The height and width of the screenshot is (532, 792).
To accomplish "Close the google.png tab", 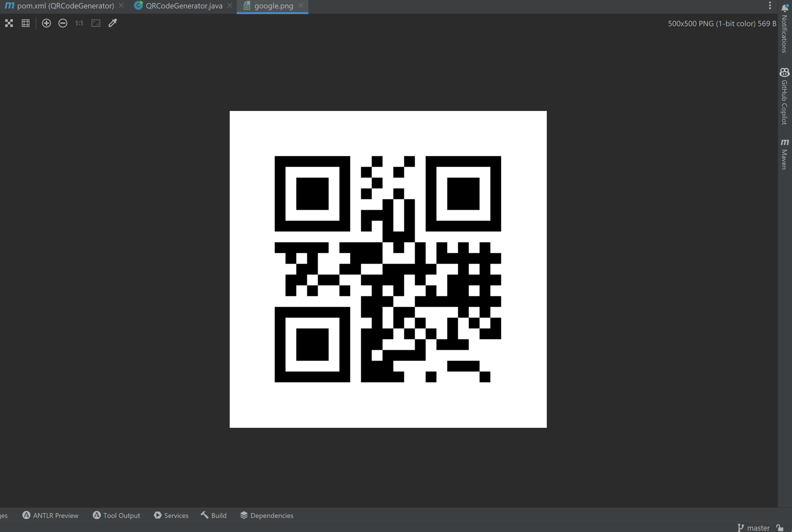I will [x=301, y=6].
